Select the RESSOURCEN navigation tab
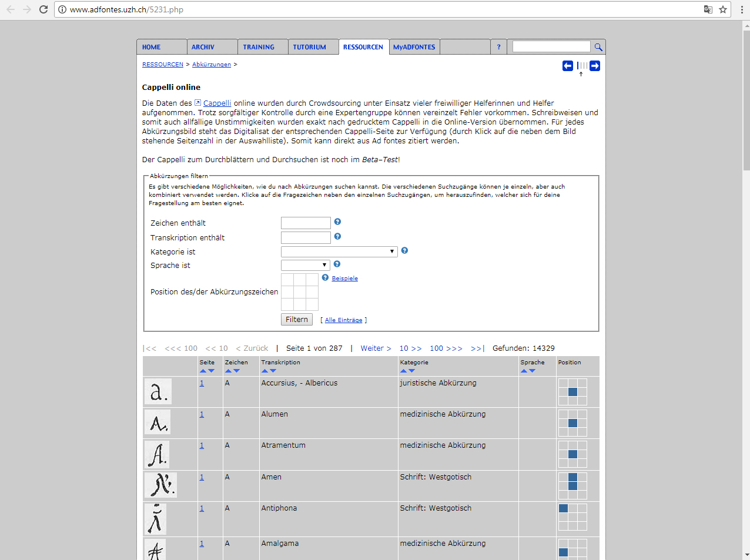The height and width of the screenshot is (560, 750). click(363, 47)
